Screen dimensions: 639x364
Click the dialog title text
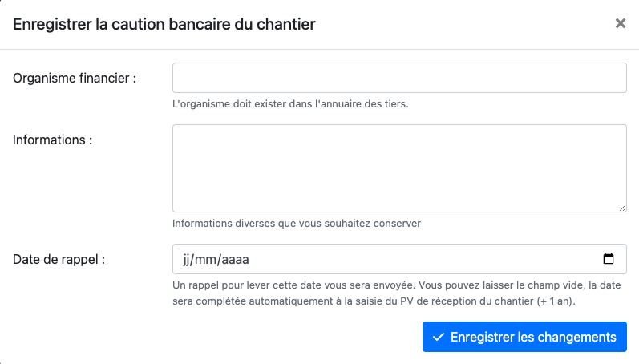pos(164,24)
